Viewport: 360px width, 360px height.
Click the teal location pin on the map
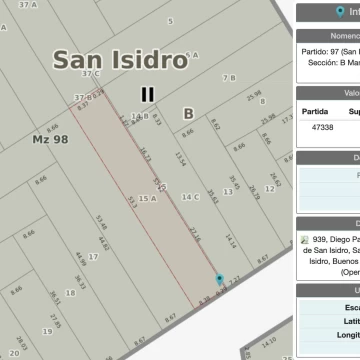(219, 279)
